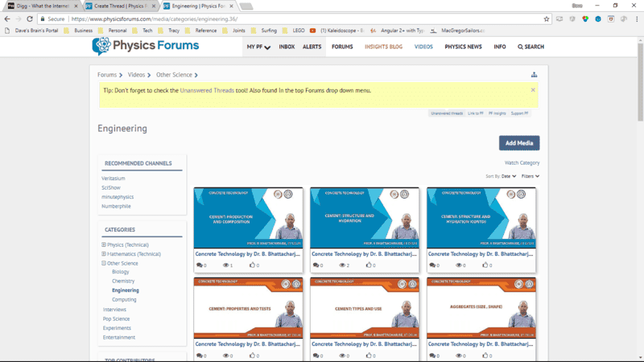Open the Chrome three-dot menu
The image size is (644, 362).
[x=637, y=19]
